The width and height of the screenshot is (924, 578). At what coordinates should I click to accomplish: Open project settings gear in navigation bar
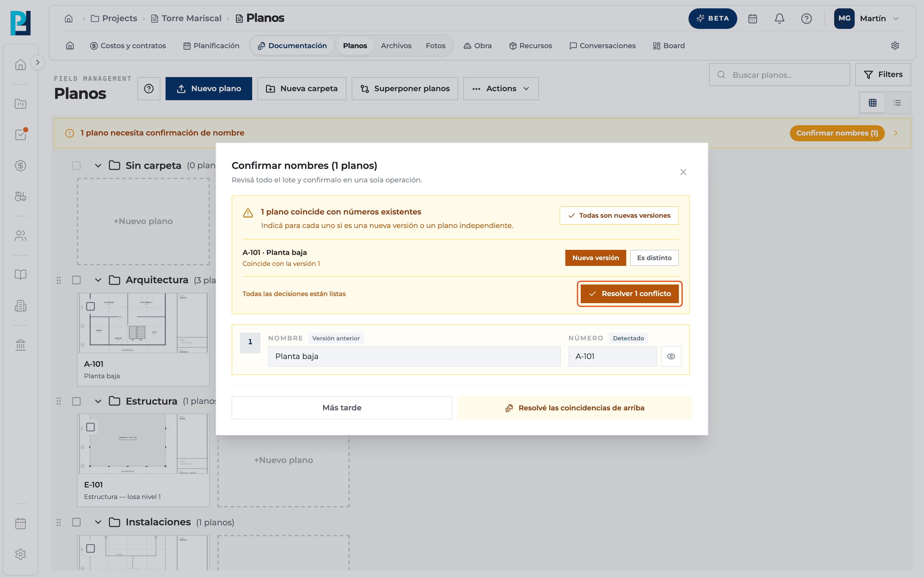(894, 46)
